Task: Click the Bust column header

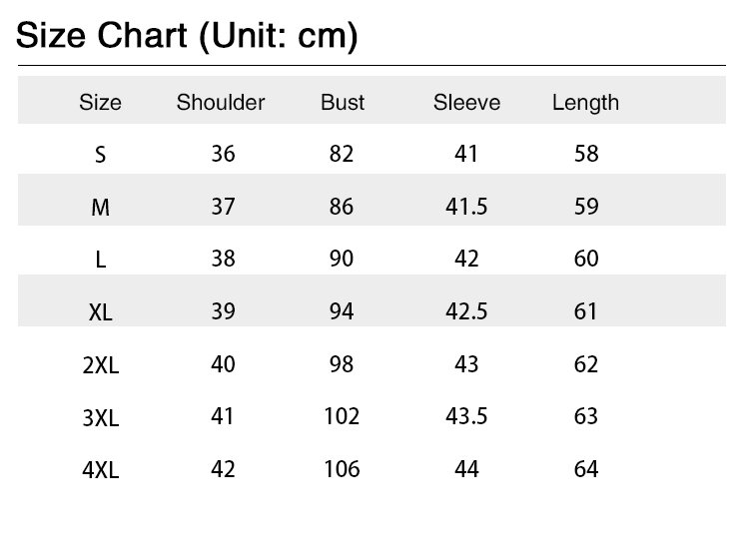Action: click(343, 102)
